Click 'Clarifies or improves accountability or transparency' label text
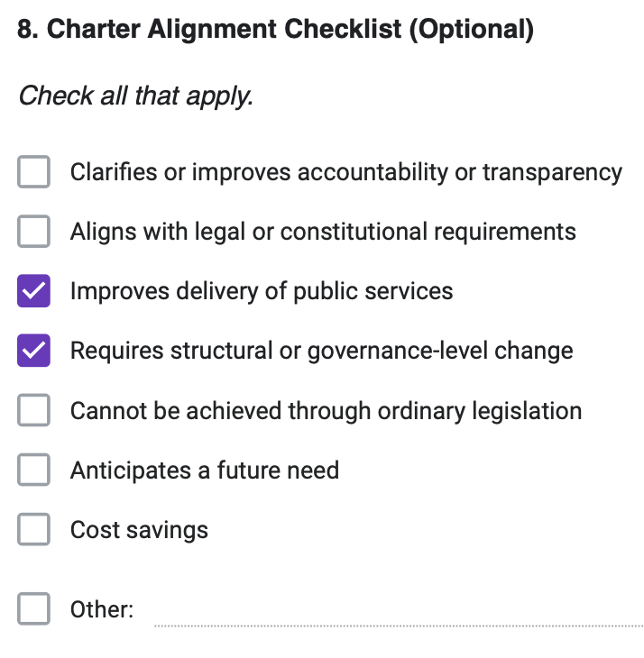The height and width of the screenshot is (658, 644). pyautogui.click(x=346, y=172)
